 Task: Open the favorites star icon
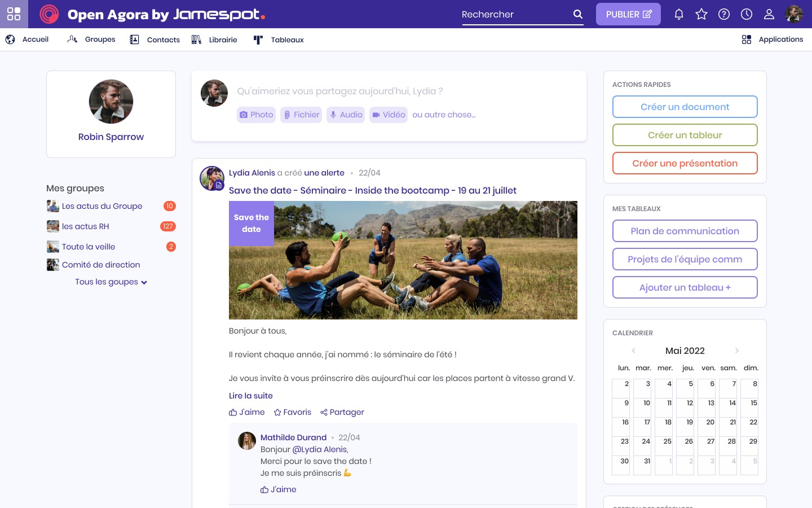coord(701,14)
